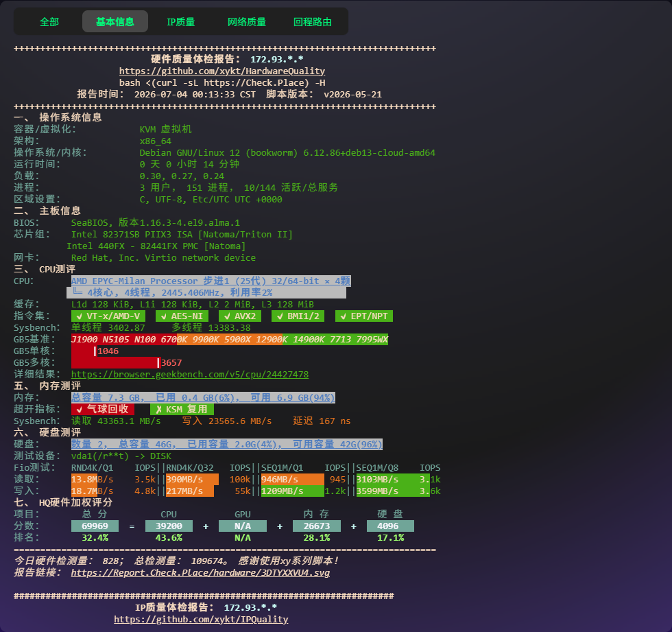Screen dimensions: 672x632
Task: Click the GPU score N/A box
Action: [243, 526]
